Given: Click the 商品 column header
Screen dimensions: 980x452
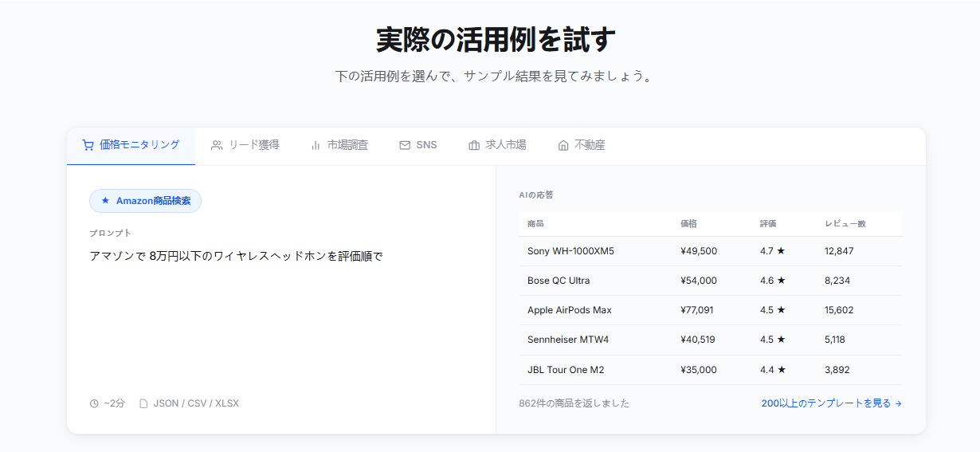Looking at the screenshot, I should [535, 224].
